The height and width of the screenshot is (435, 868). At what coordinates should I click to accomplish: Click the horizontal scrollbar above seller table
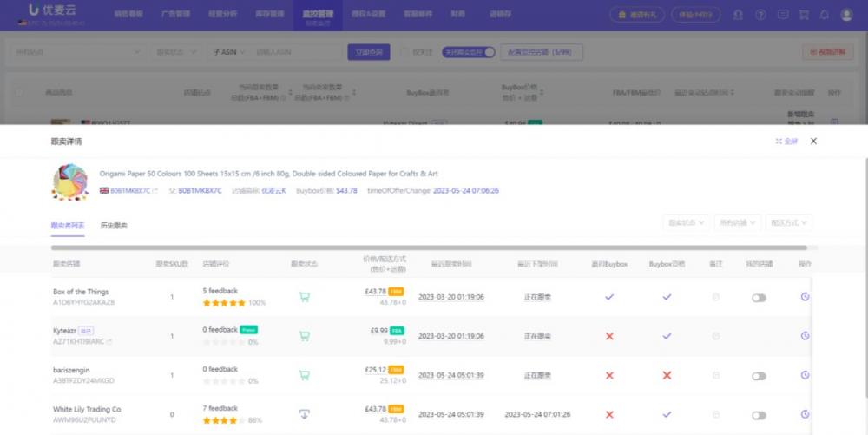coord(429,248)
